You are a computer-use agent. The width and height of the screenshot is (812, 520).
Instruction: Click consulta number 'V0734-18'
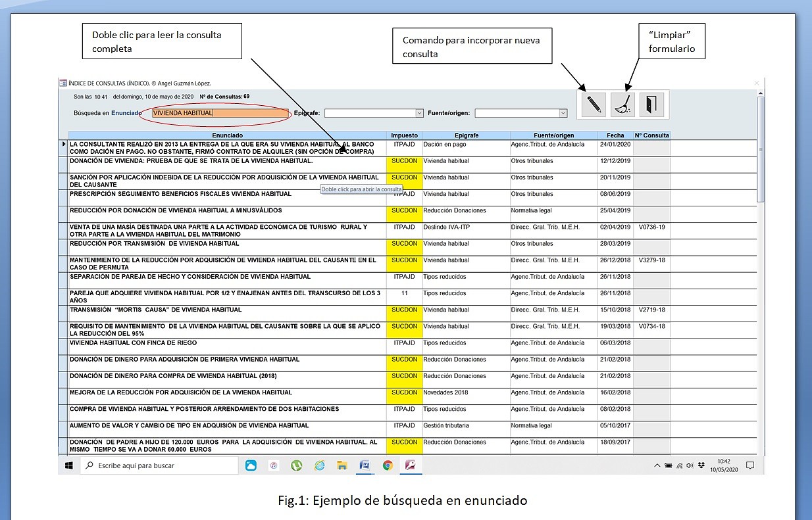point(652,326)
